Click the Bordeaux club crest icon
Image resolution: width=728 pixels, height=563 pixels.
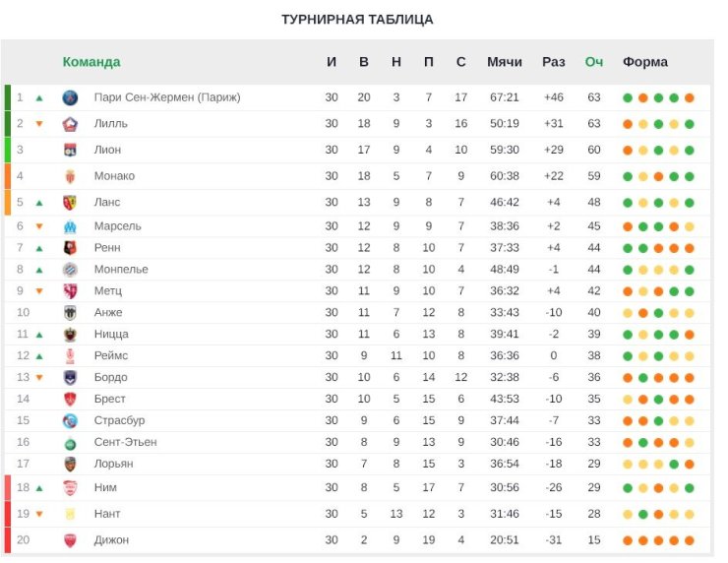click(x=70, y=378)
